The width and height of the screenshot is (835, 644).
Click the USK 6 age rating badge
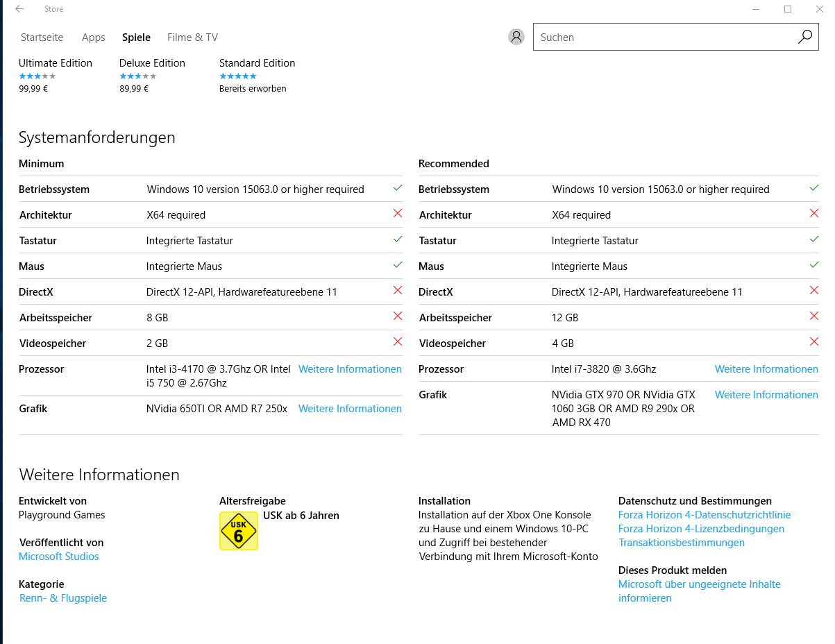pos(238,531)
